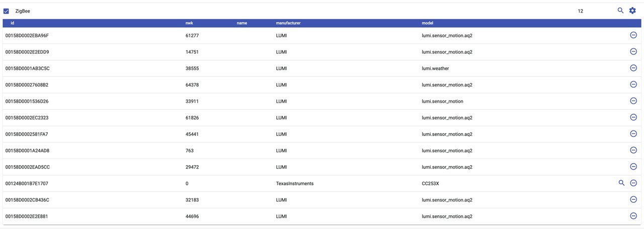Image resolution: width=644 pixels, height=231 pixels.
Task: Sort by id column header
Action: pyautogui.click(x=12, y=23)
